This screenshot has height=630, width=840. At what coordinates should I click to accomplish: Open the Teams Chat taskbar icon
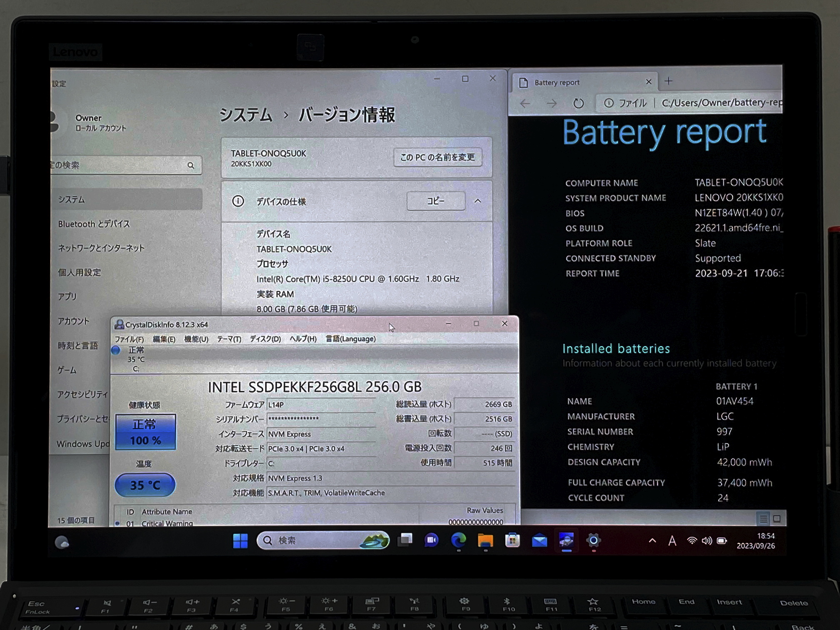coord(431,540)
